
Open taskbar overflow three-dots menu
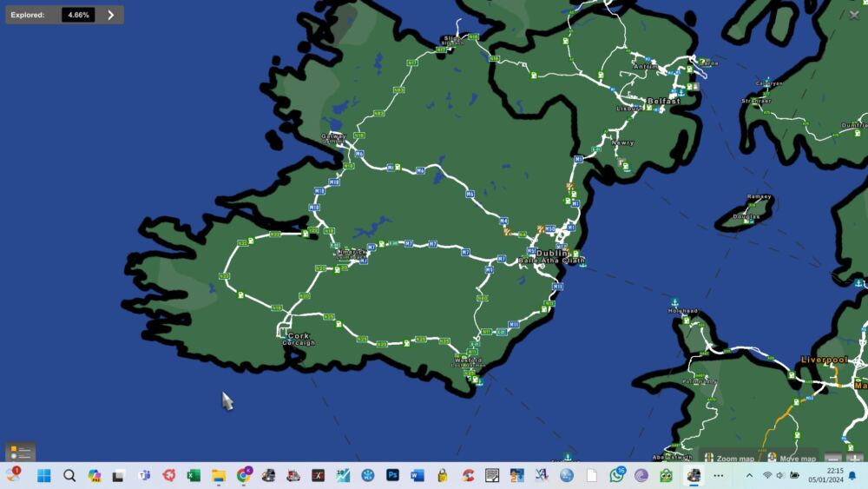pos(718,475)
